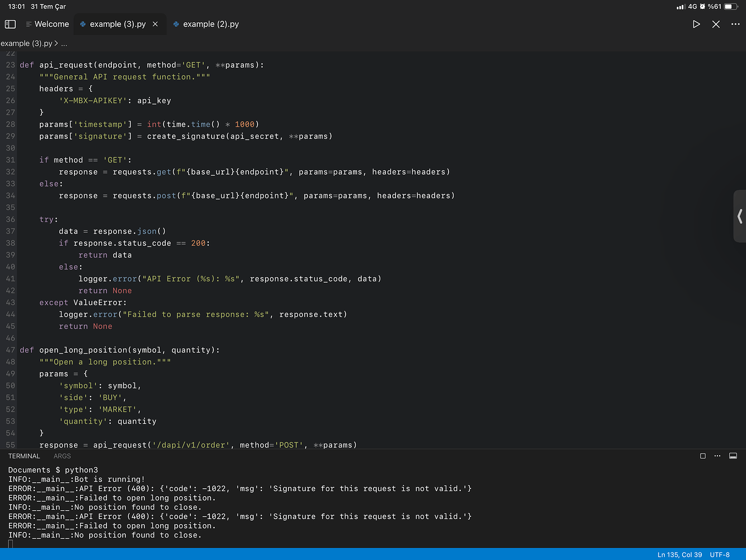Run the Python script with play button
The width and height of the screenshot is (746, 560).
coord(696,24)
